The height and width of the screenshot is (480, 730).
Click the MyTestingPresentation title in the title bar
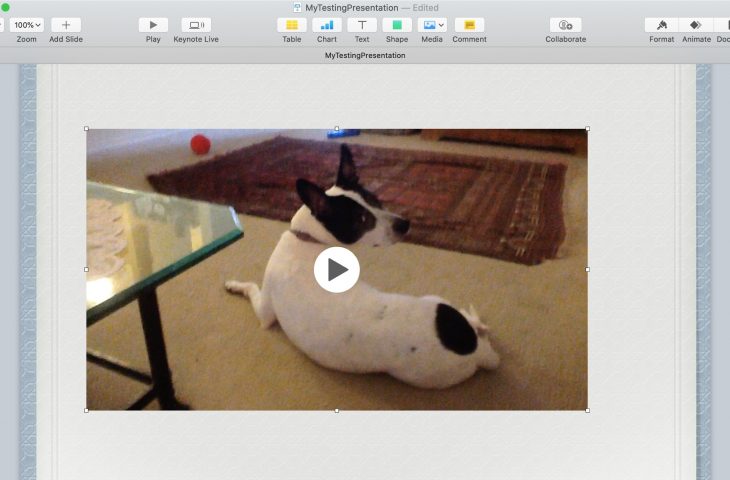pos(351,8)
